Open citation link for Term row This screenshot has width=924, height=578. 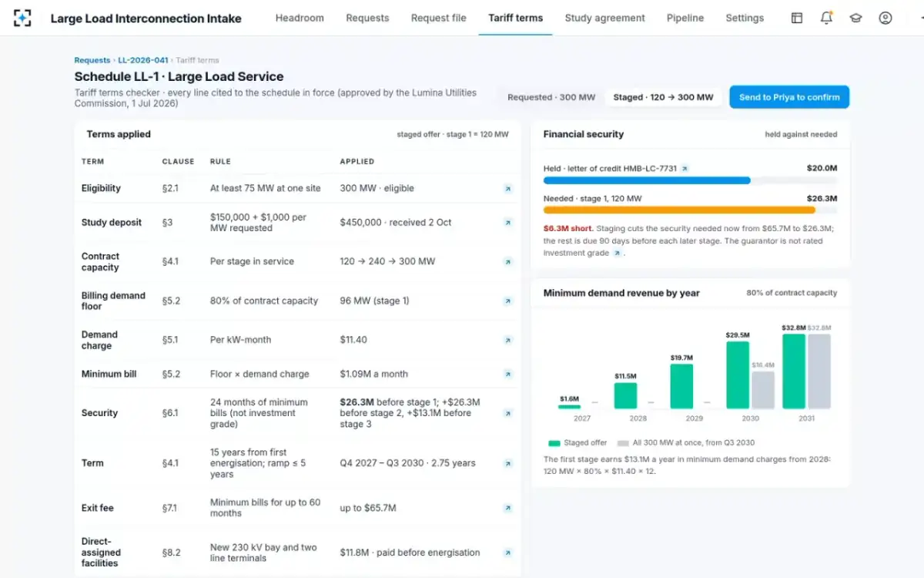[507, 464]
